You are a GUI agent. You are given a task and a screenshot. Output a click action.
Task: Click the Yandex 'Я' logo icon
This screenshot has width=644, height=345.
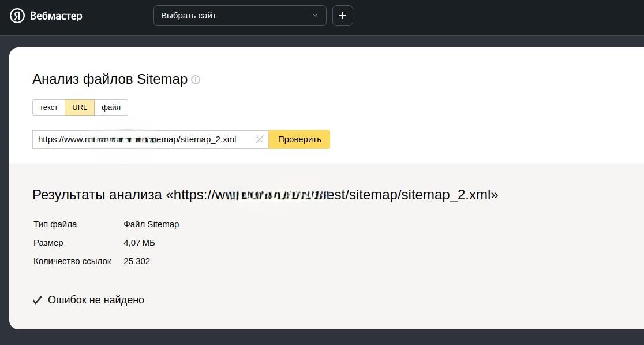coord(17,16)
